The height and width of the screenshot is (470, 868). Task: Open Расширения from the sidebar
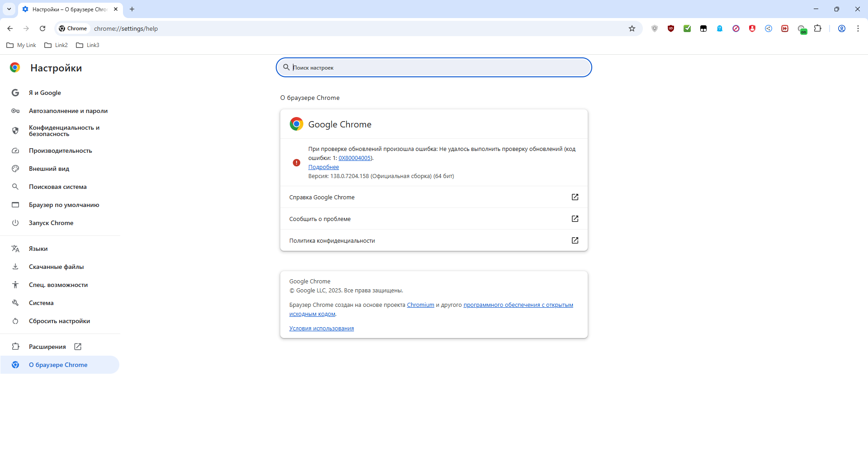[47, 347]
